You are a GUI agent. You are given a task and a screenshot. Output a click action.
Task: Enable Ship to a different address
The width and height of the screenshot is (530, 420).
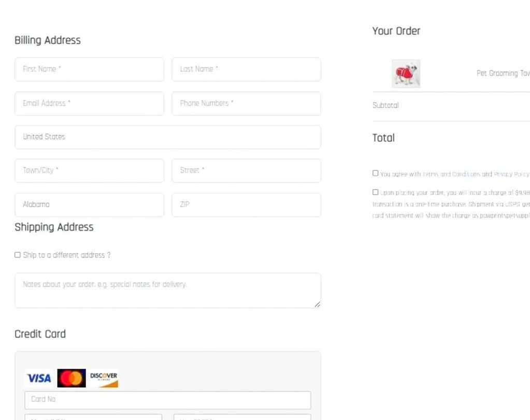point(18,255)
